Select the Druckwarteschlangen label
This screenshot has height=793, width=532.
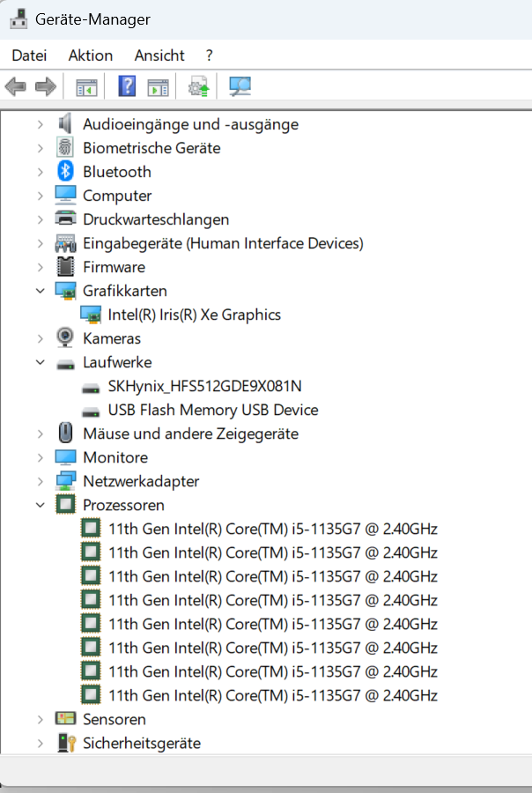pos(156,219)
